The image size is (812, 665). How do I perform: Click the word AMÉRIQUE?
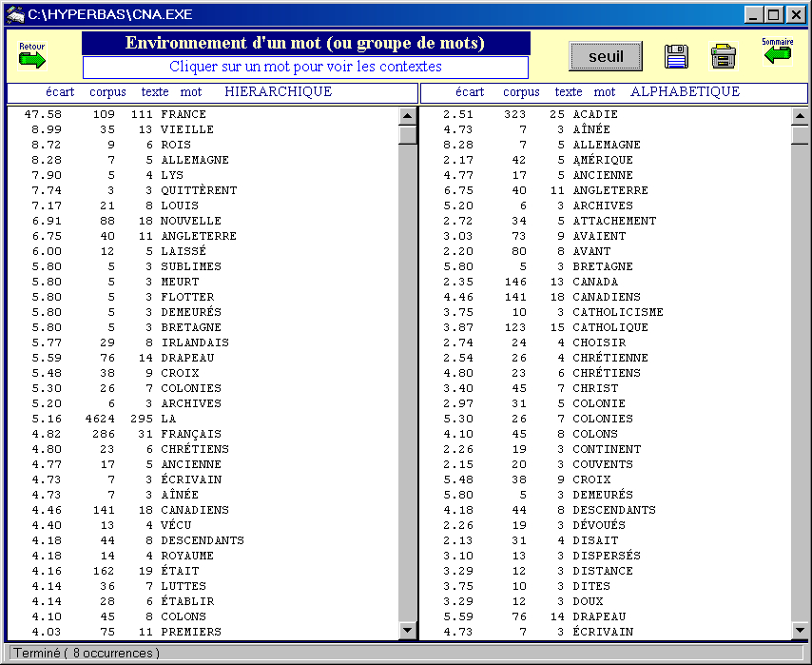(603, 160)
